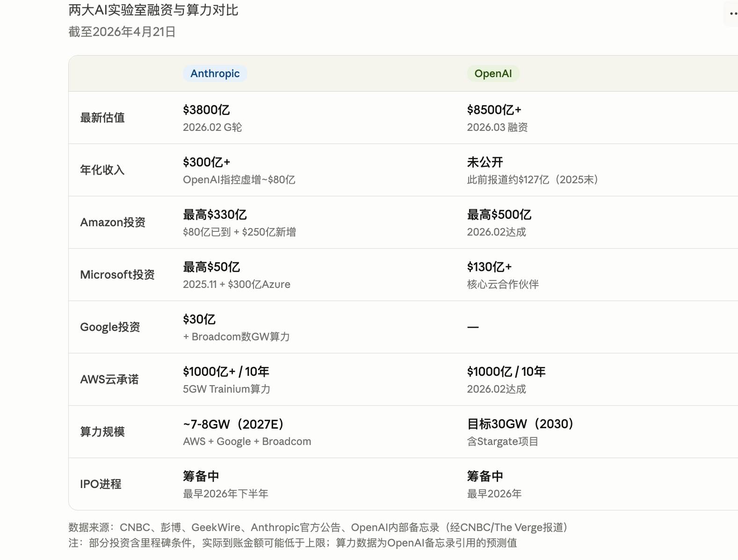Select the note $80亿已到 + $250亿新增

[x=239, y=232]
